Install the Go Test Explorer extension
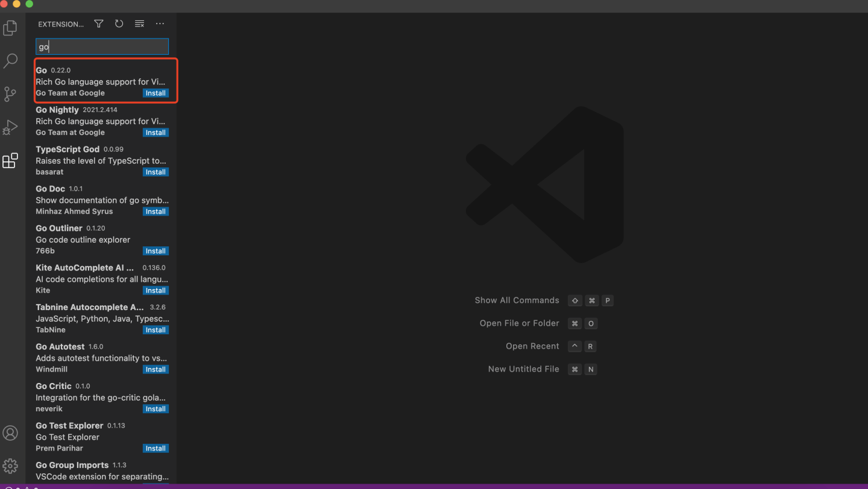868x489 pixels. coord(156,448)
